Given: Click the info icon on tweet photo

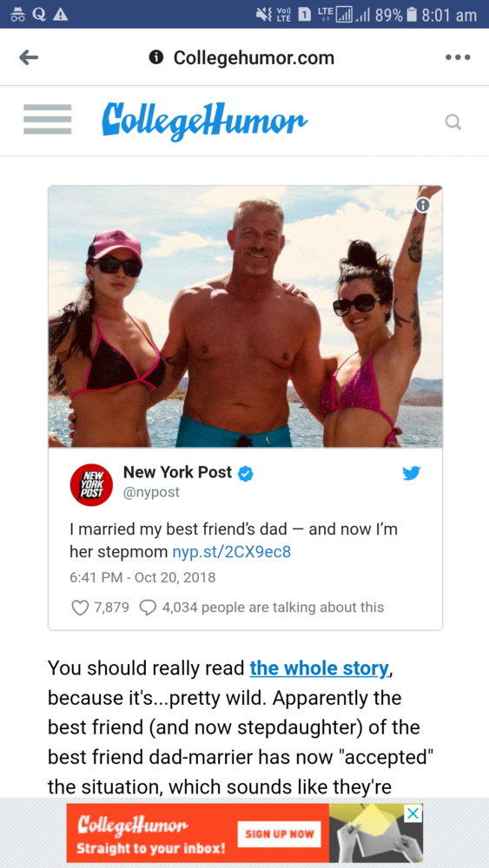Looking at the screenshot, I should pos(423,206).
